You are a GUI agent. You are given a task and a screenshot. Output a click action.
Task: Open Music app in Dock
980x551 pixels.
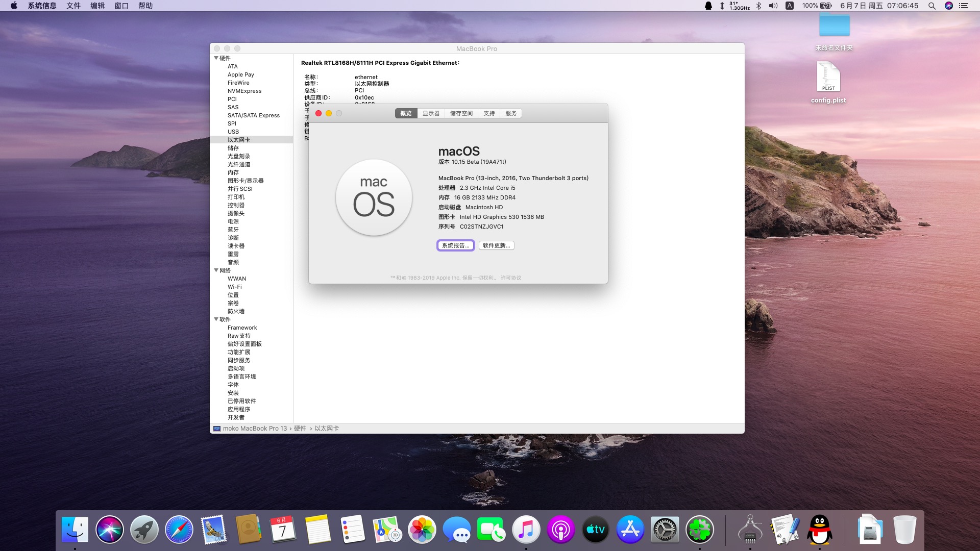(x=526, y=530)
